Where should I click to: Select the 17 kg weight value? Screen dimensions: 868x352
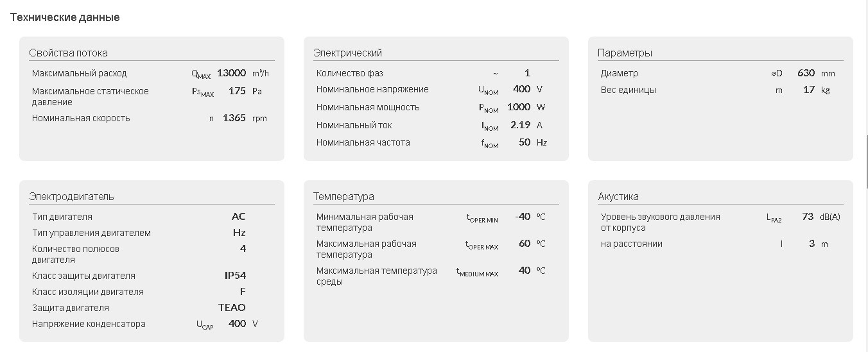809,90
